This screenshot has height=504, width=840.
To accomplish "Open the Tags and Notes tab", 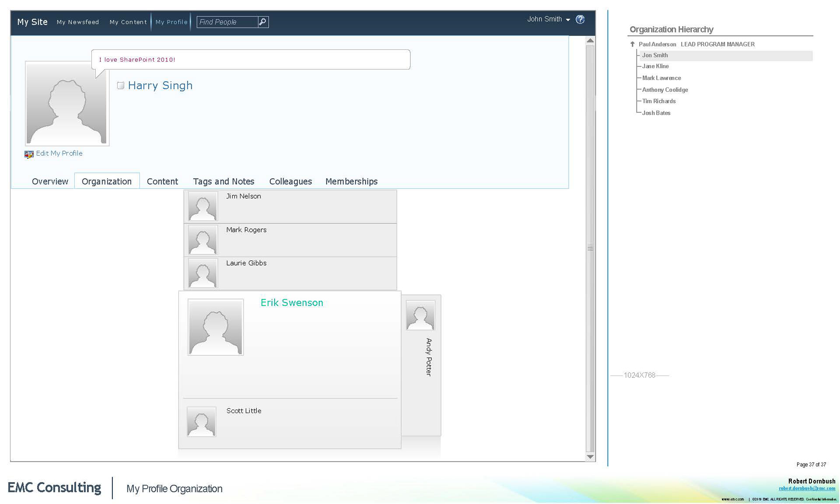I will click(224, 182).
